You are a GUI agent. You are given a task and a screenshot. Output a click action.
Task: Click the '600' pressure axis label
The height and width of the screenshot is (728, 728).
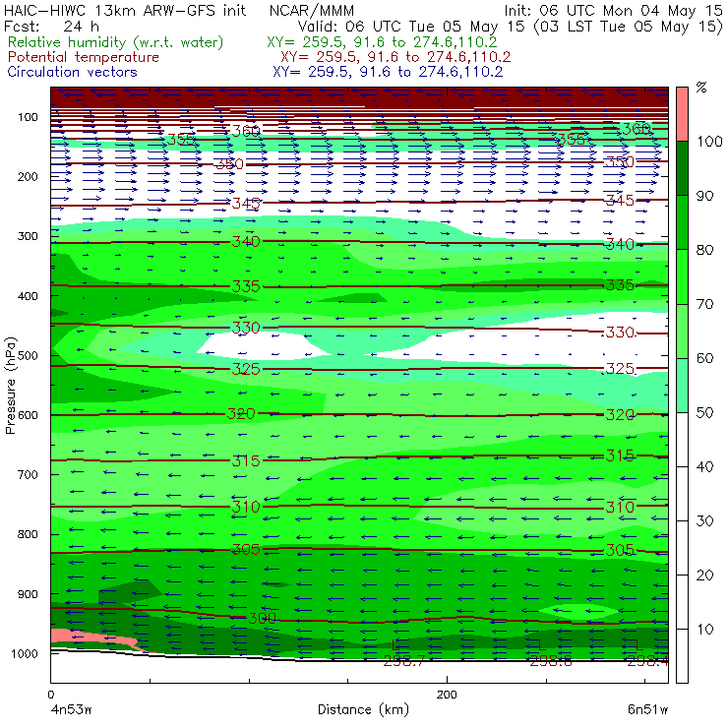28,415
